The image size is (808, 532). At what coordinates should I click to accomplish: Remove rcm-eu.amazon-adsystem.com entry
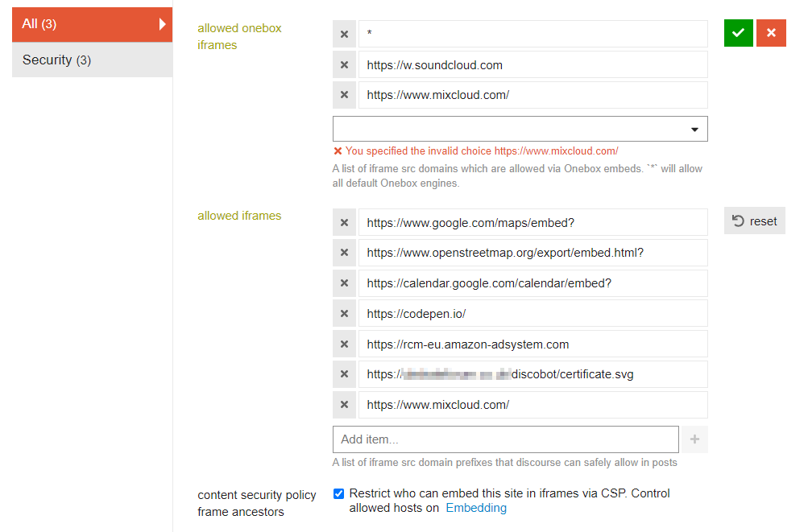pyautogui.click(x=344, y=344)
